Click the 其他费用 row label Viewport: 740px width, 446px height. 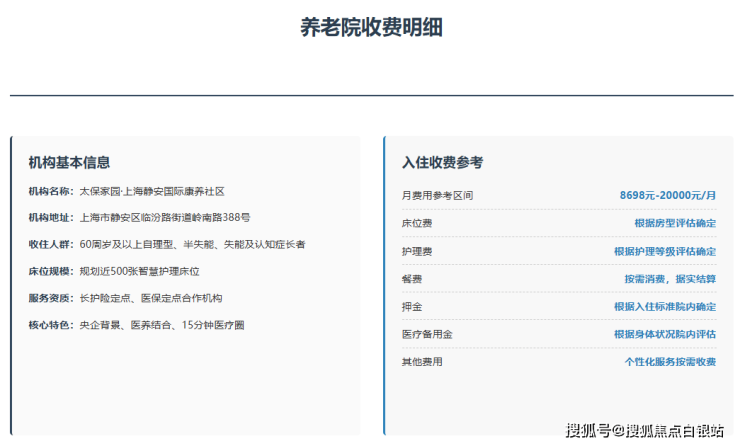point(422,362)
